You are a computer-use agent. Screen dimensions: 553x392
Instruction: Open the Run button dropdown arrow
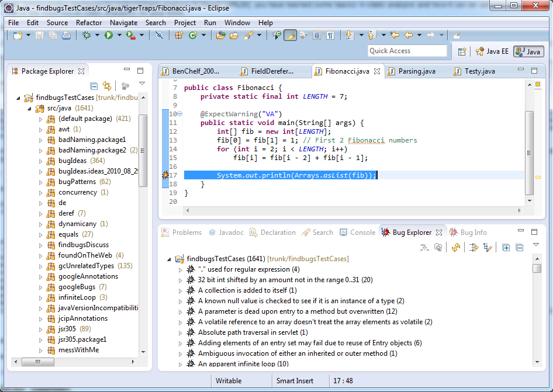coord(119,36)
